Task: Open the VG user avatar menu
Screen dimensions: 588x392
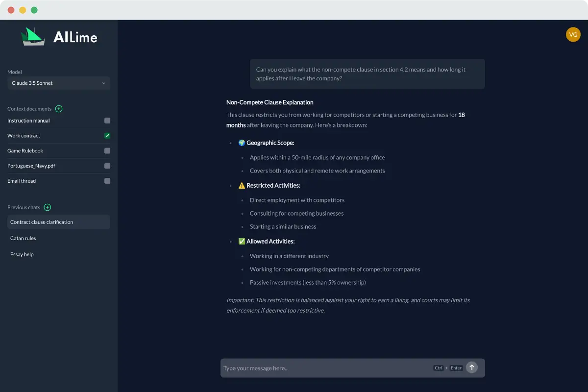Action: click(573, 34)
